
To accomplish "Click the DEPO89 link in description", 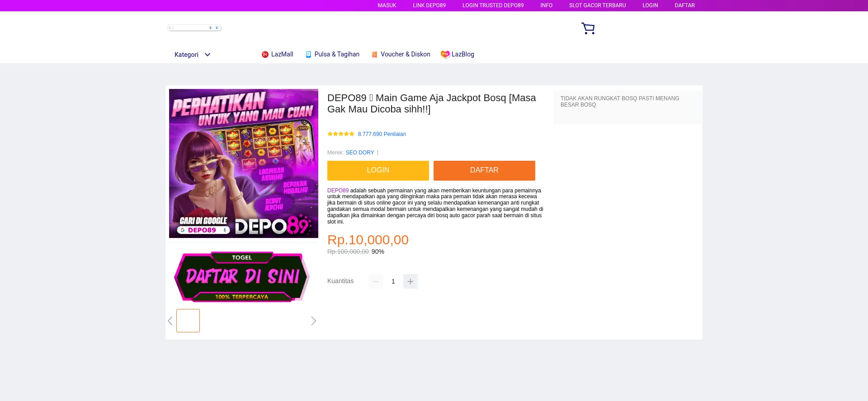I will point(338,191).
